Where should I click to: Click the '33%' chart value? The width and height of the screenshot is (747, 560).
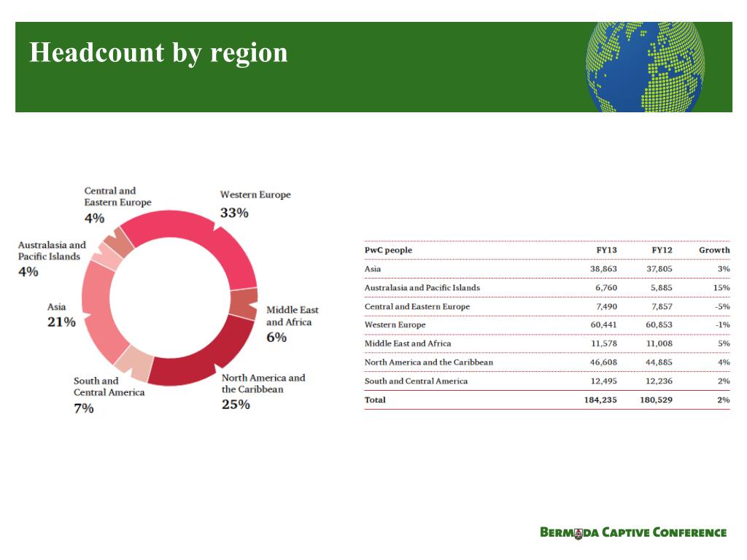click(x=234, y=213)
